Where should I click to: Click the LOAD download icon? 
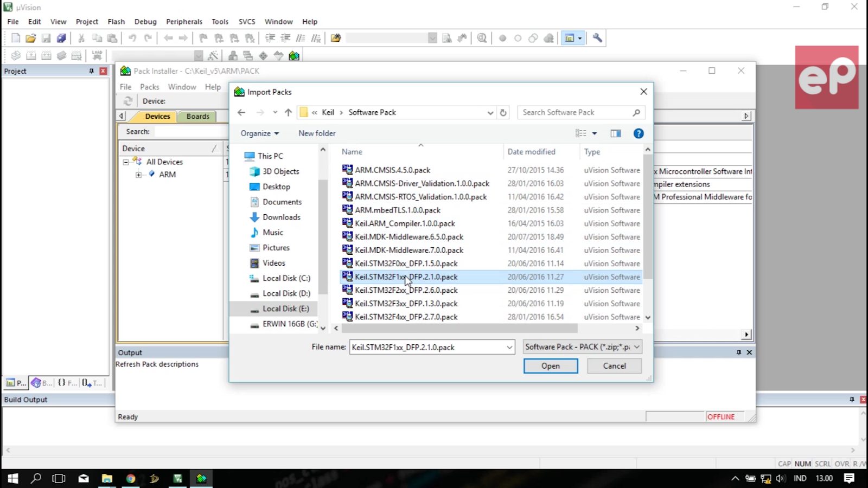(97, 55)
